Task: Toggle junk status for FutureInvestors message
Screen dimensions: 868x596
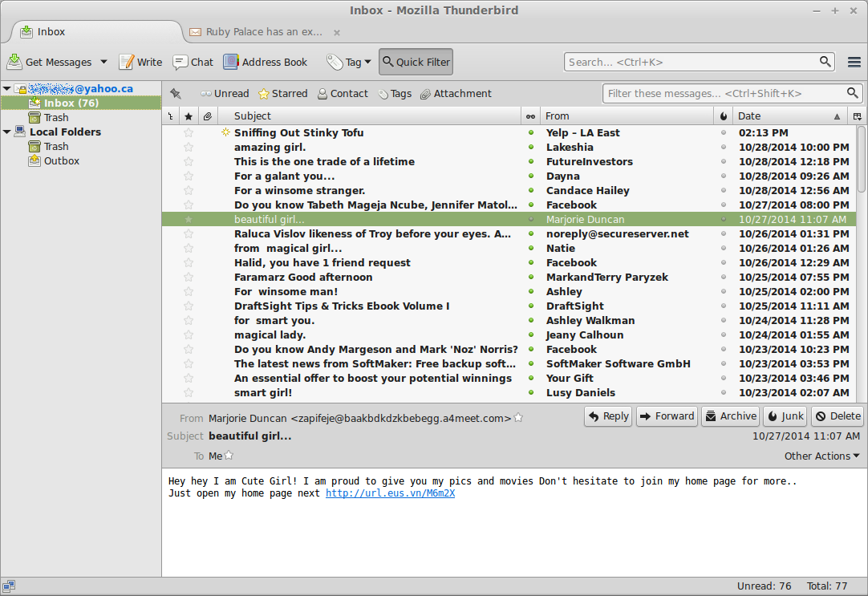Action: point(724,161)
